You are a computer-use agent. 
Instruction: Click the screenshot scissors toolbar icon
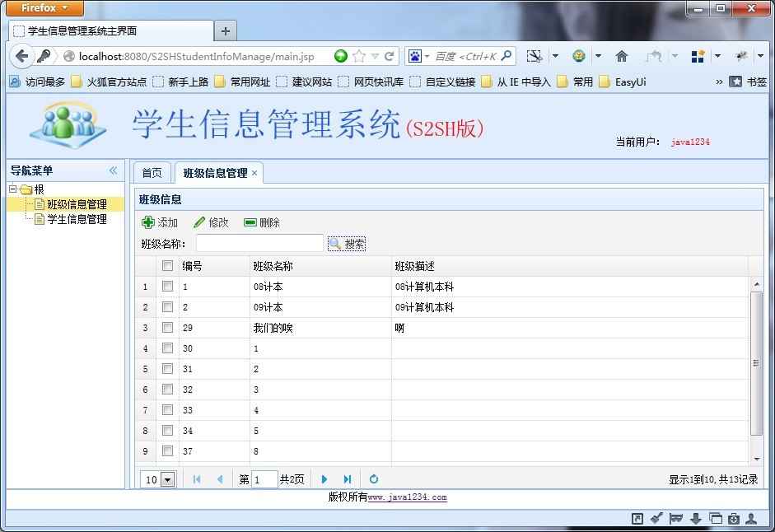point(535,56)
